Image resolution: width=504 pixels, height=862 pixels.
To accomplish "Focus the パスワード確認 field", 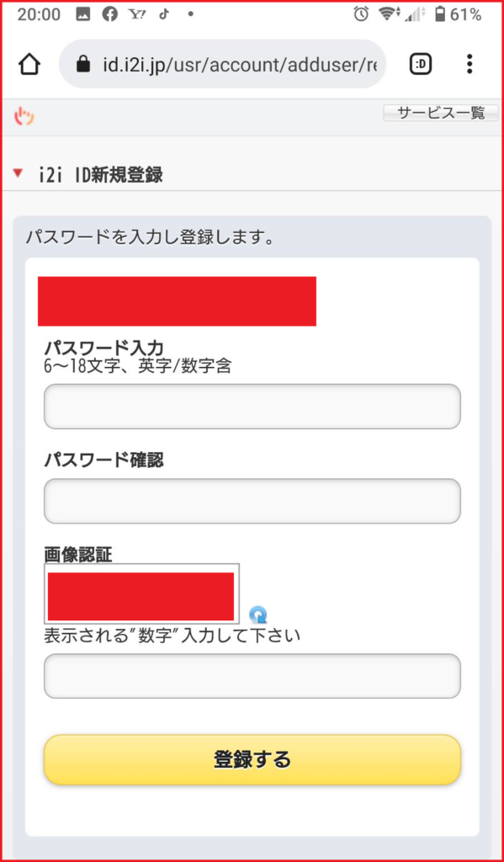I will click(x=252, y=501).
